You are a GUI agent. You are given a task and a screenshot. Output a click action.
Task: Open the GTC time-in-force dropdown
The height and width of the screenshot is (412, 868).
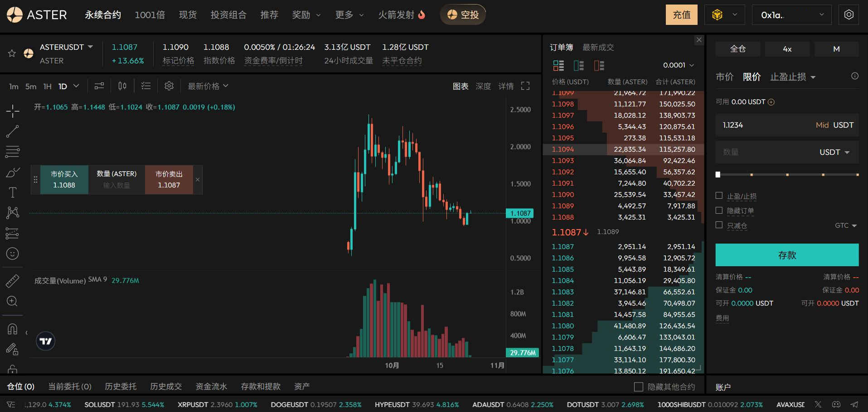coord(845,225)
